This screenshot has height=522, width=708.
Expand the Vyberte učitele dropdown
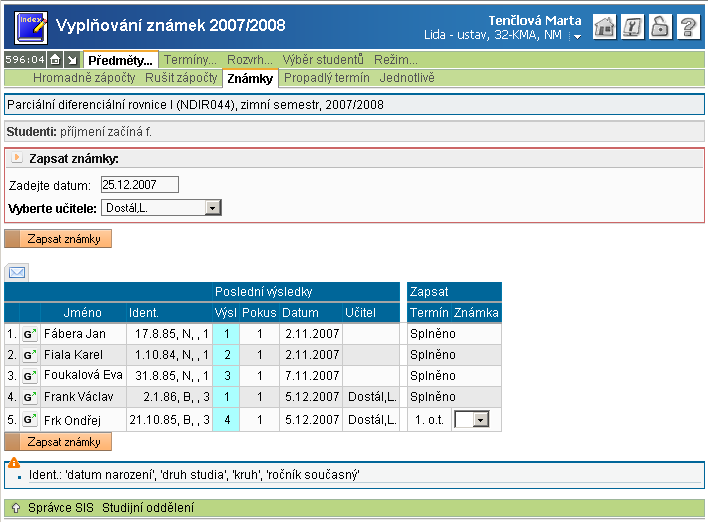(x=212, y=207)
